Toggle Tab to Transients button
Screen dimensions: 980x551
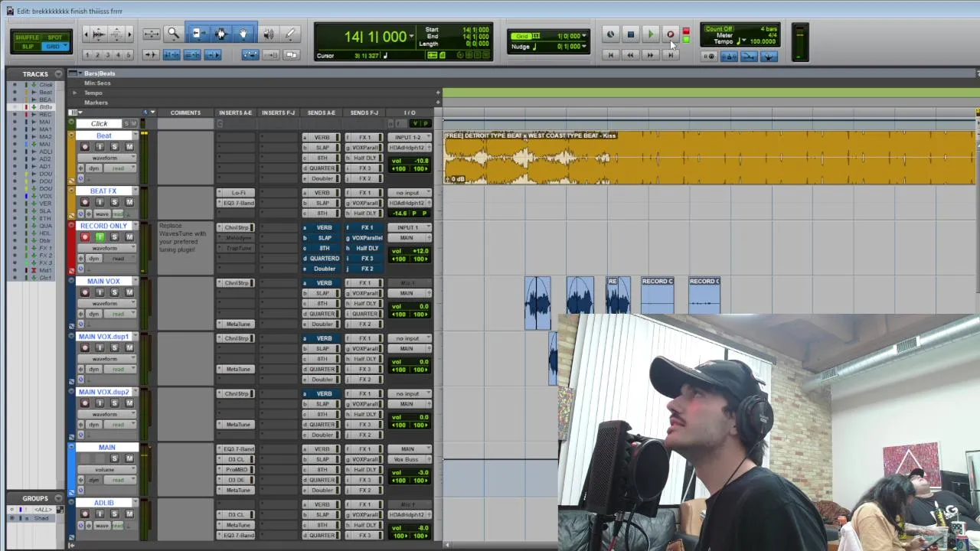151,55
